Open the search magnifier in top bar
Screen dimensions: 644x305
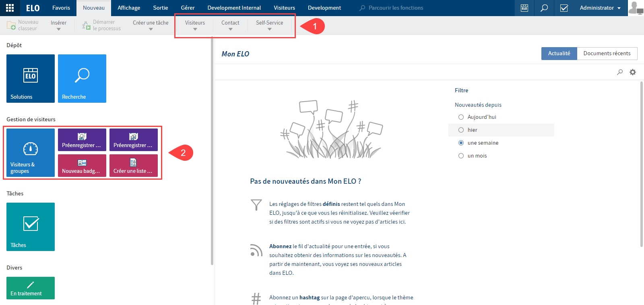point(544,8)
